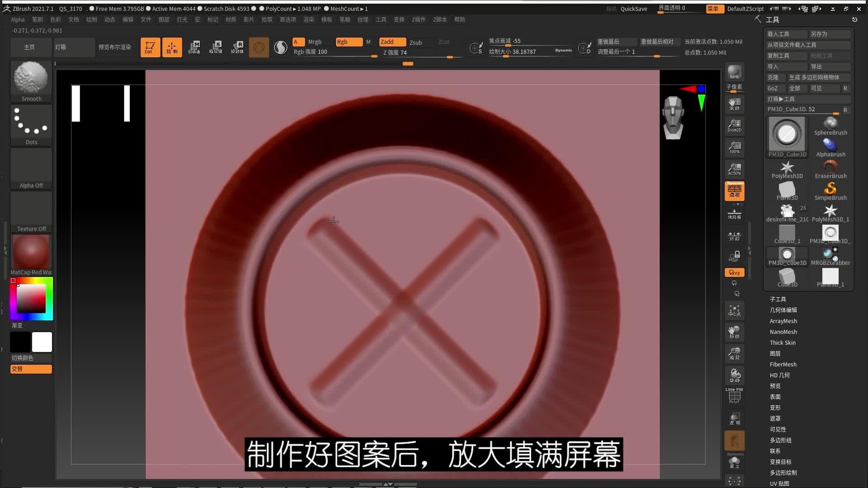Expand the ArrayMesh section
868x488 pixels.
coord(783,321)
